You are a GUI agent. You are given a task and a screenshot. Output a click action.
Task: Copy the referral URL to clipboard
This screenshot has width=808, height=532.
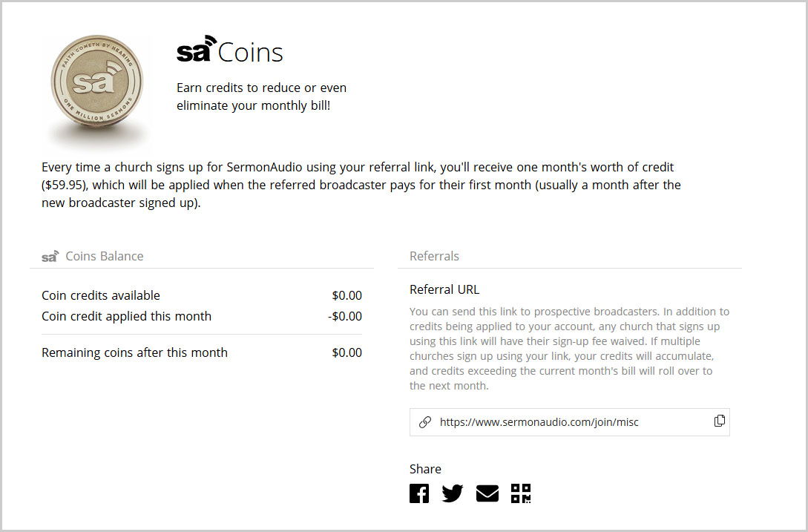(x=719, y=421)
